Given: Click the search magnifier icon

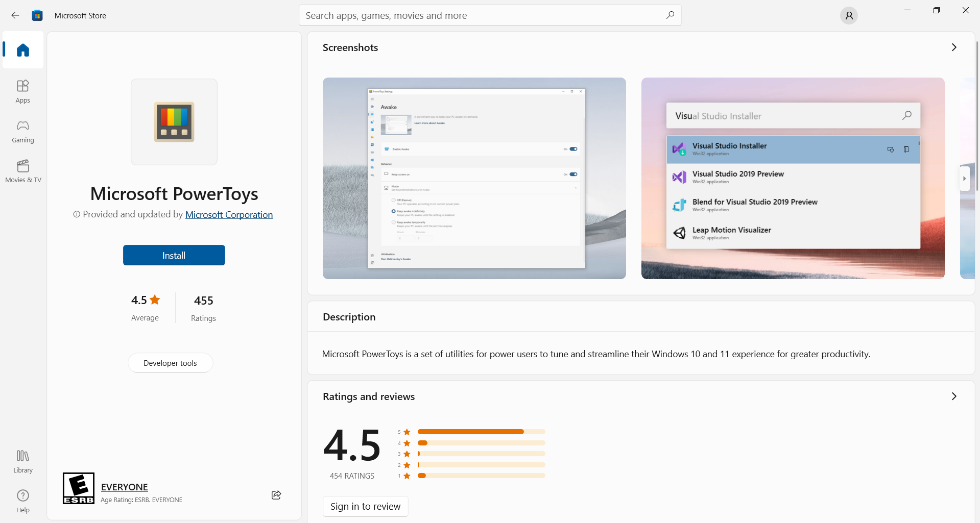Looking at the screenshot, I should tap(670, 15).
